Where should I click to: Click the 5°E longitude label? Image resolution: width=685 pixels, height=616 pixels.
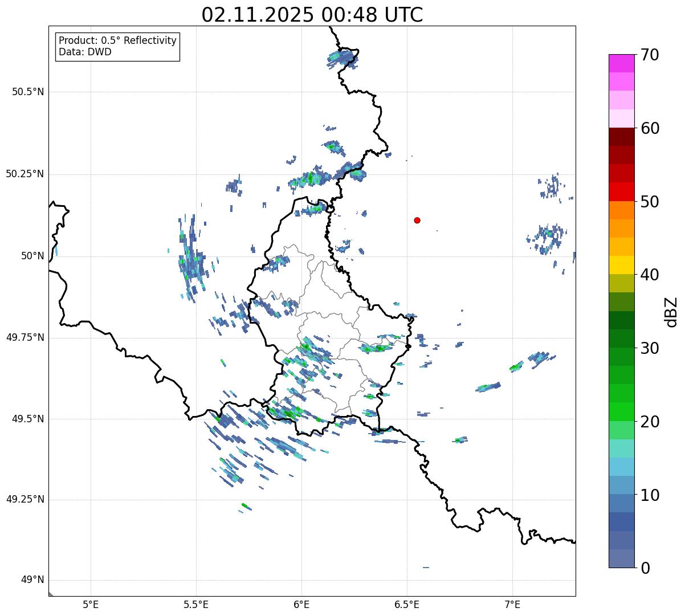[x=91, y=604]
